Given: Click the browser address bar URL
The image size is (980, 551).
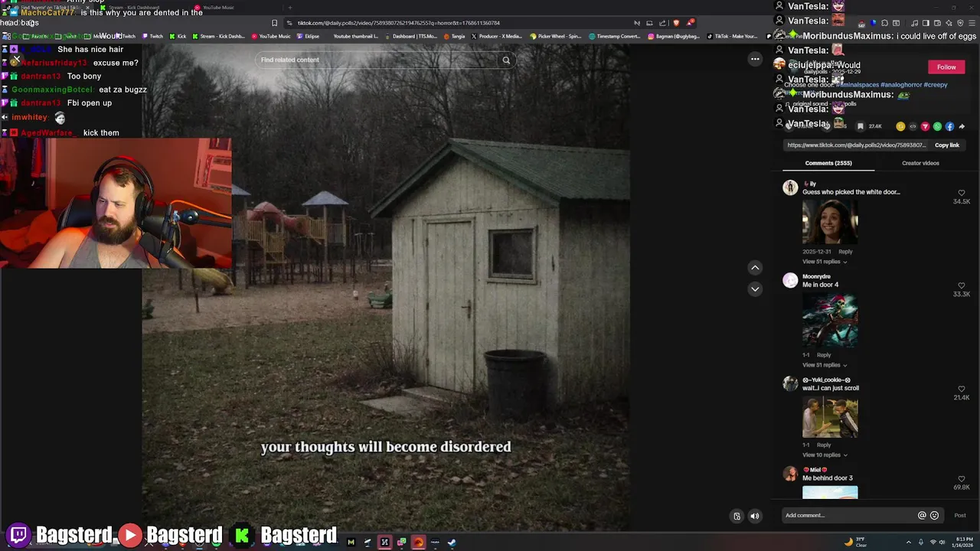Looking at the screenshot, I should point(398,23).
